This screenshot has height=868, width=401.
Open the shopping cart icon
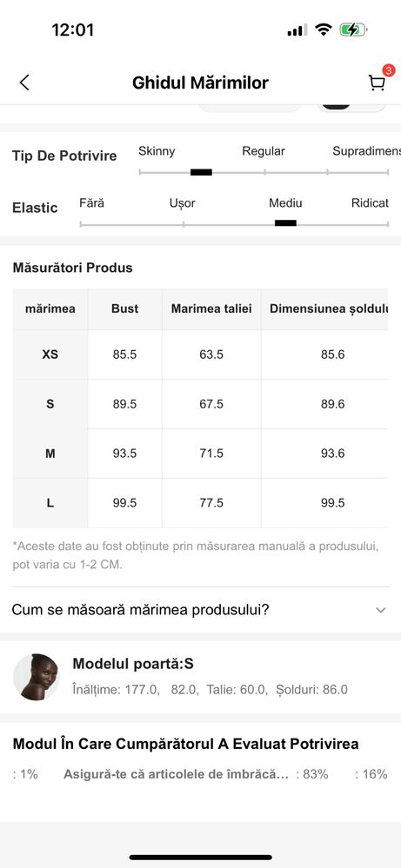click(x=377, y=83)
